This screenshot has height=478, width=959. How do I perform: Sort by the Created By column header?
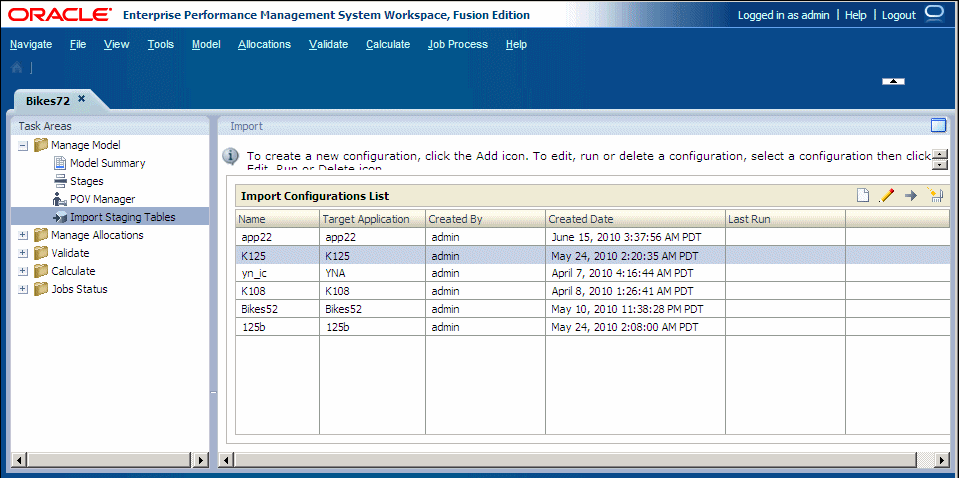(x=486, y=219)
